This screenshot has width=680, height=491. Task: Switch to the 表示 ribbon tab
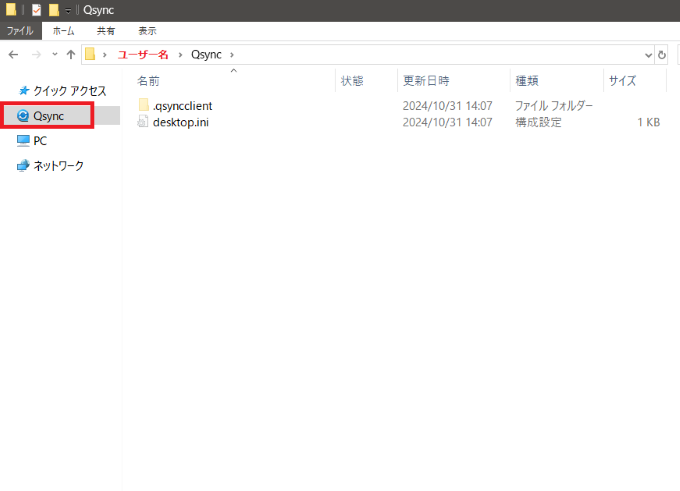147,31
